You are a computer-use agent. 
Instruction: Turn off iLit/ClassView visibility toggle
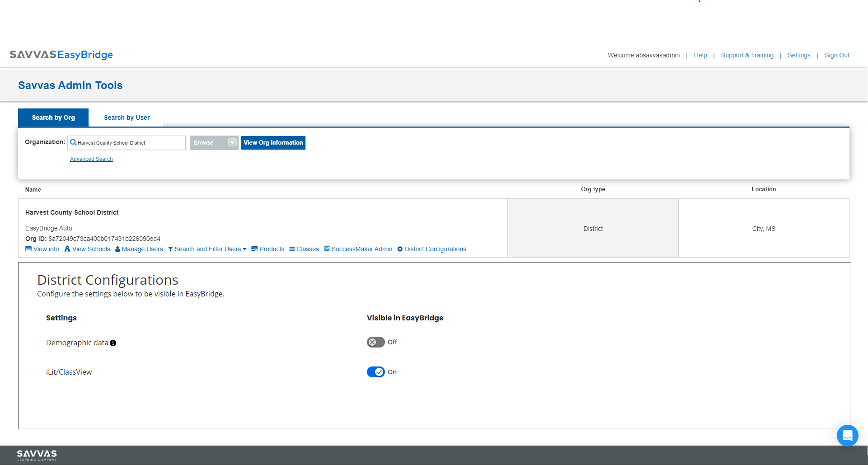tap(375, 372)
